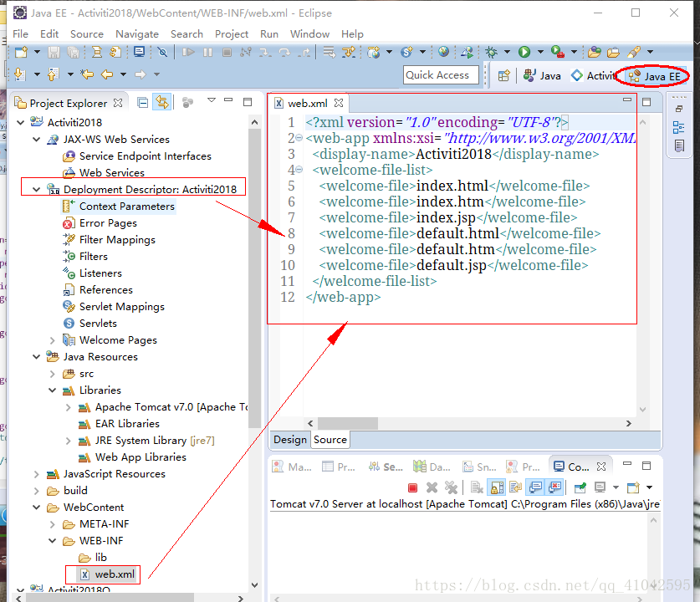Click the Outline view icon in right sidebar
The width and height of the screenshot is (700, 602).
678,127
